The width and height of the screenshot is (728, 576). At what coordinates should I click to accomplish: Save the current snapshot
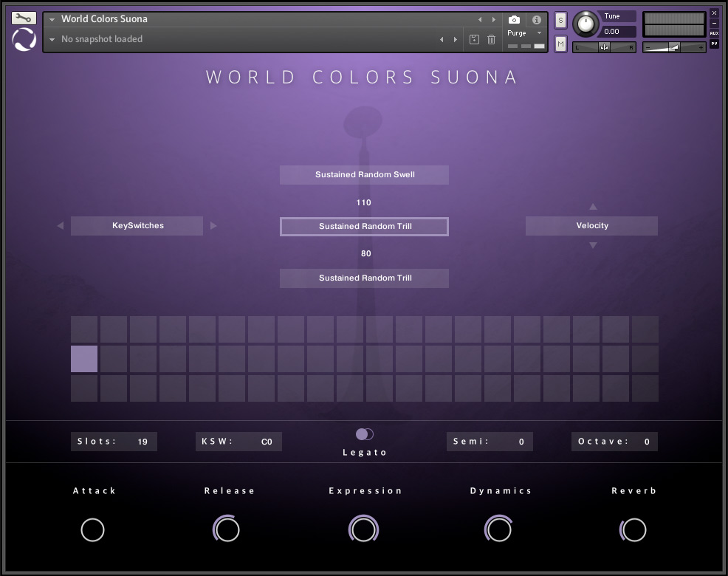click(474, 39)
